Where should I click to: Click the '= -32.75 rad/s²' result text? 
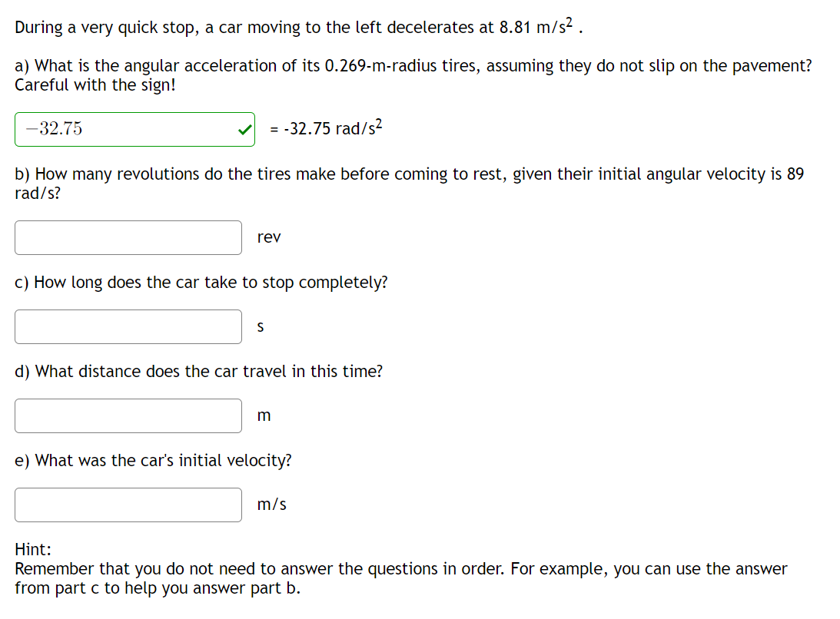coord(325,129)
